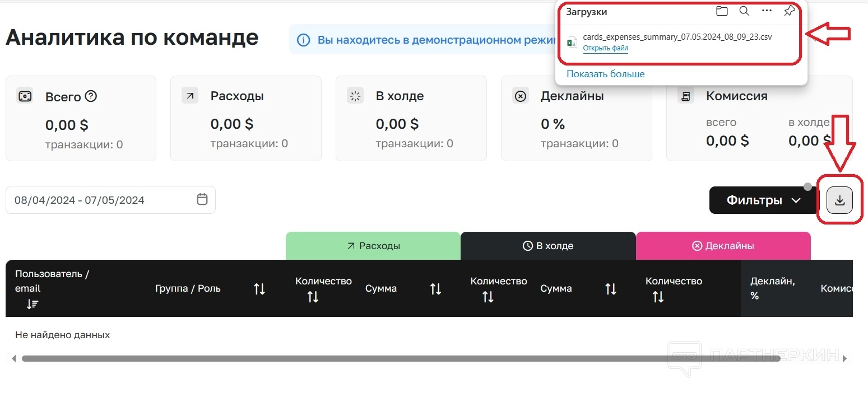This screenshot has width=868, height=407.
Task: Click the left scroll arrow under the table
Action: (13, 358)
